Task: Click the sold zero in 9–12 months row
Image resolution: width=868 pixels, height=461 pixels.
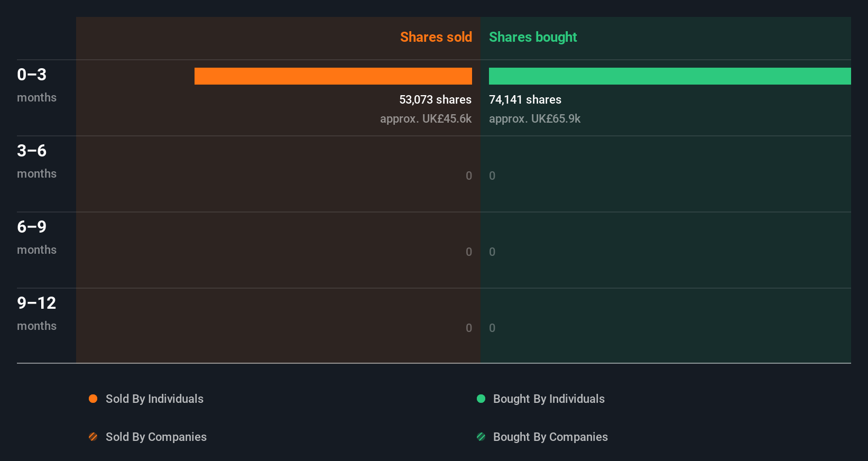Action: point(469,328)
